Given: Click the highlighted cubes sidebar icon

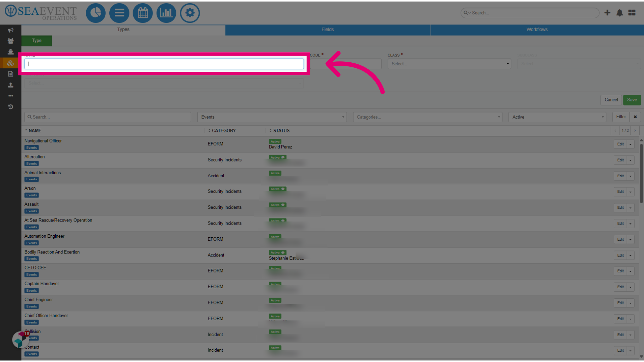Looking at the screenshot, I should coord(11,63).
